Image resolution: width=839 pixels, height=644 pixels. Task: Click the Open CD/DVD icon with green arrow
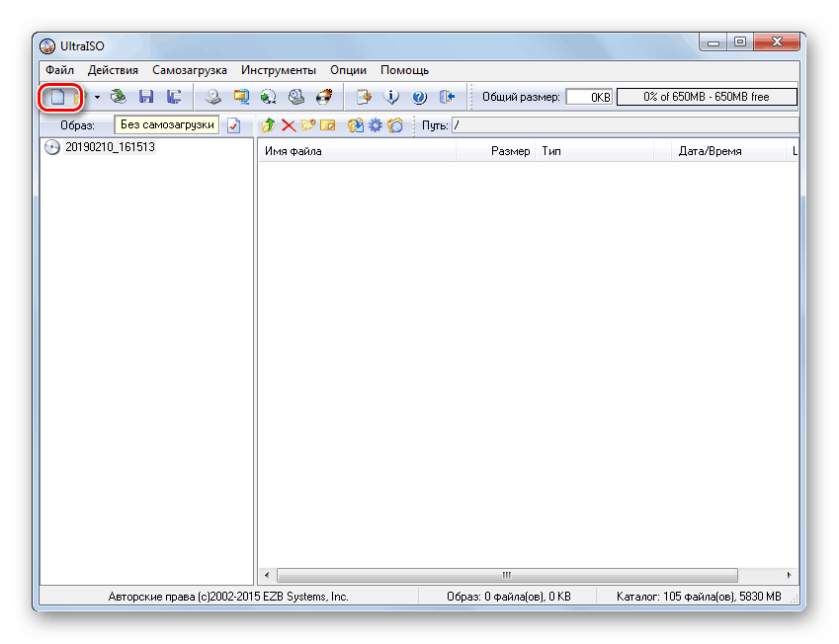[119, 97]
